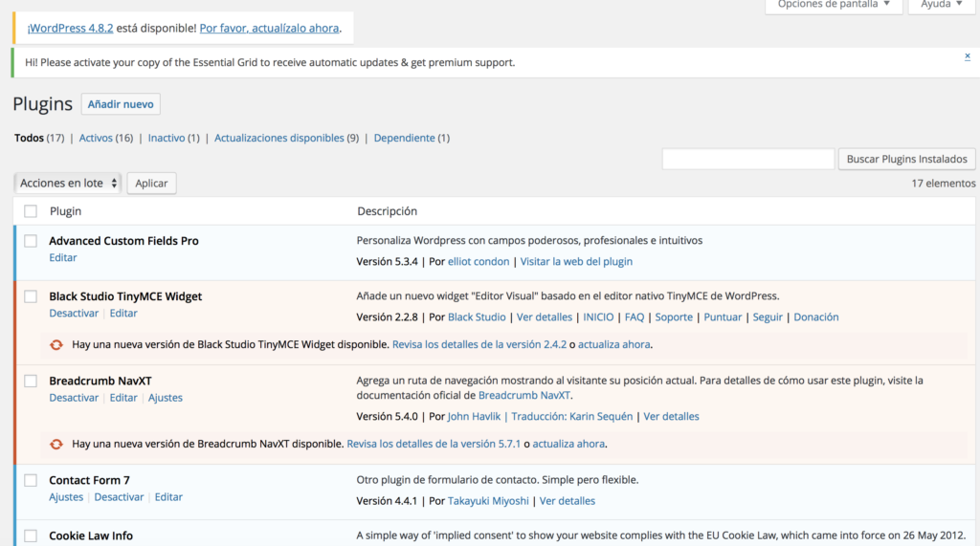This screenshot has height=546, width=980.
Task: Select the Breadcrumb NavXT plugin checkbox
Action: (x=31, y=381)
